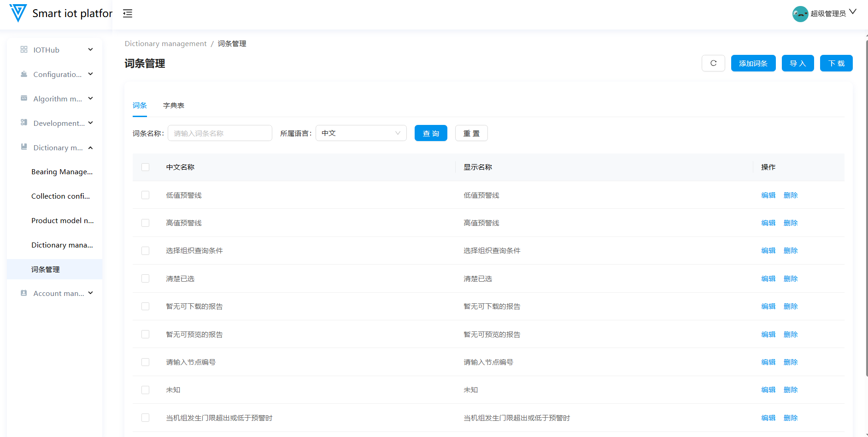
Task: Check the 当机组发生门限超出或低于预警时 row checkbox
Action: tap(145, 418)
